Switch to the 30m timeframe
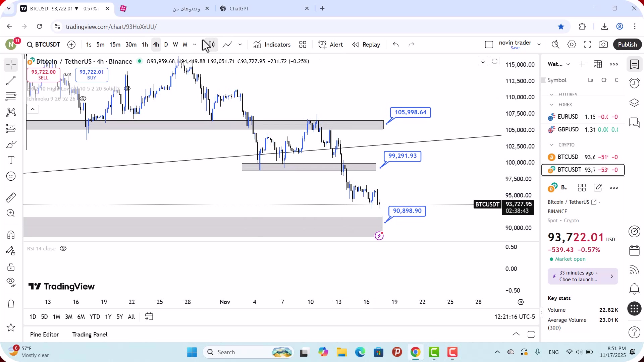 point(131,45)
